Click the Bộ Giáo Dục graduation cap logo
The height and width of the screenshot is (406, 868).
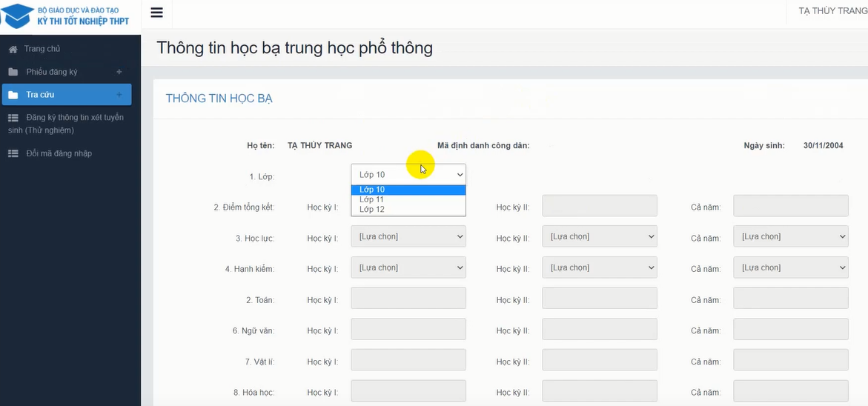coord(18,16)
